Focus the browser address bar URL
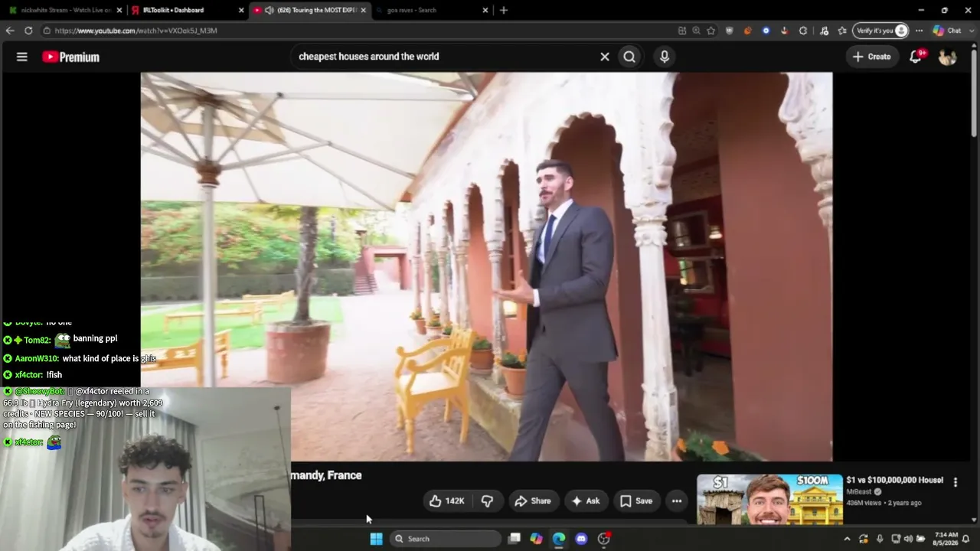The image size is (980, 551). coord(136,31)
